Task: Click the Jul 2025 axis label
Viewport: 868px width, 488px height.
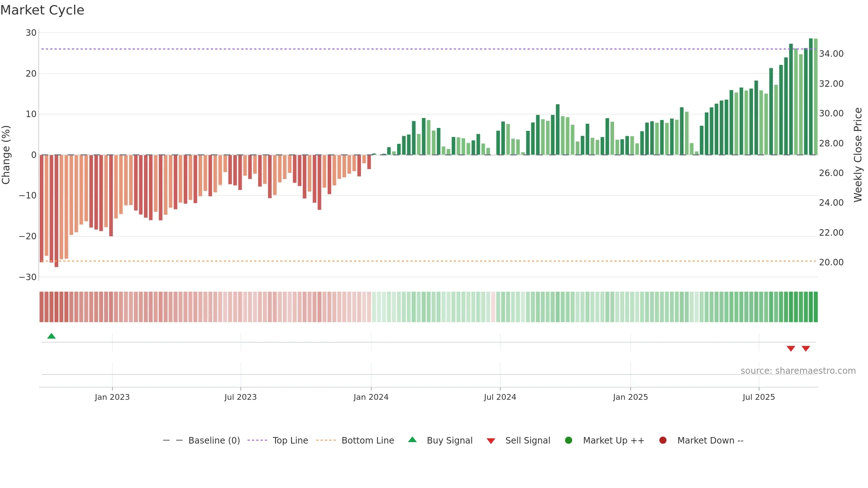Action: tap(759, 397)
